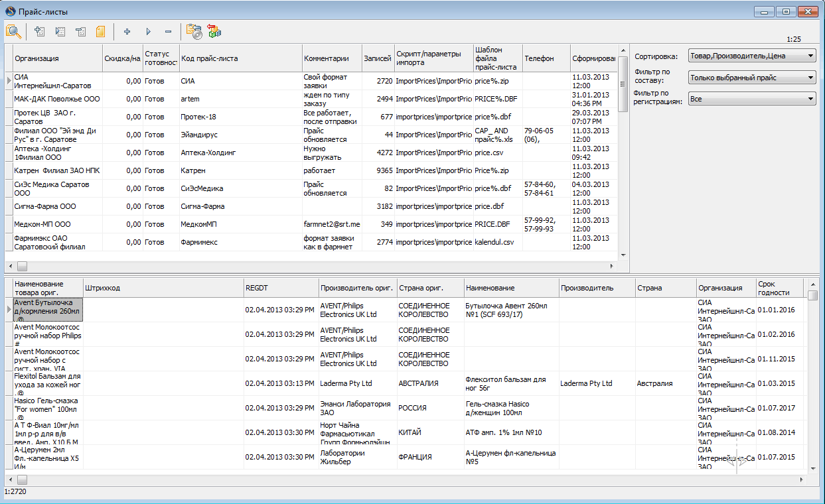
Task: Sort by Комментарии column header
Action: tap(332, 58)
